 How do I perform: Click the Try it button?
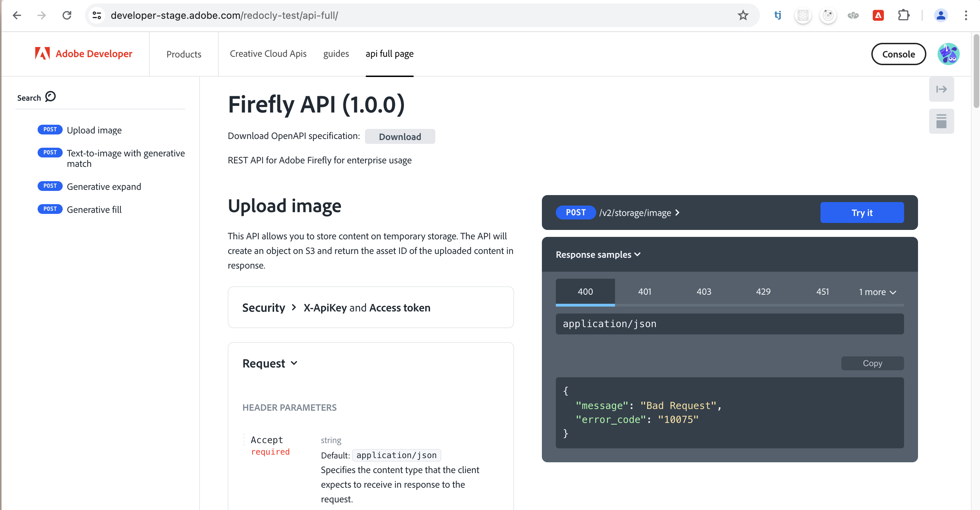(863, 212)
